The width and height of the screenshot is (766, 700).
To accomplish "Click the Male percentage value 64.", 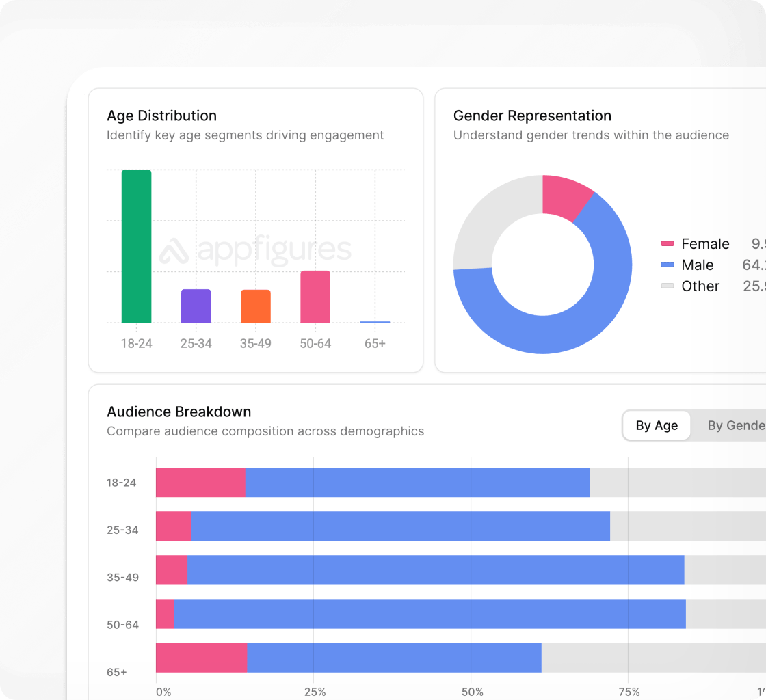I will click(x=754, y=265).
